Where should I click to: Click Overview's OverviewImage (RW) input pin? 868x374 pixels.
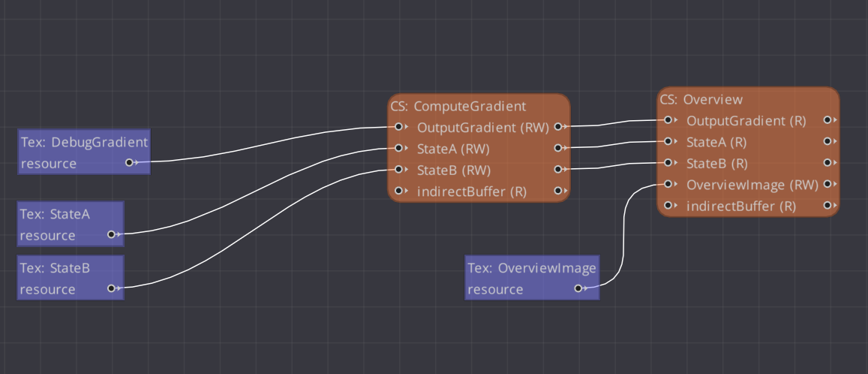pos(667,184)
